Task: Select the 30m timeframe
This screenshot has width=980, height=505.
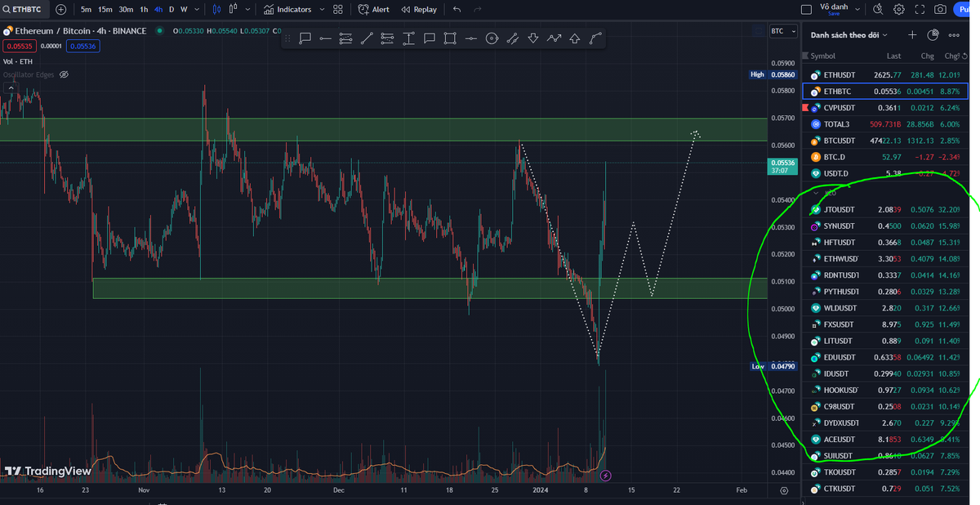Action: pyautogui.click(x=126, y=9)
